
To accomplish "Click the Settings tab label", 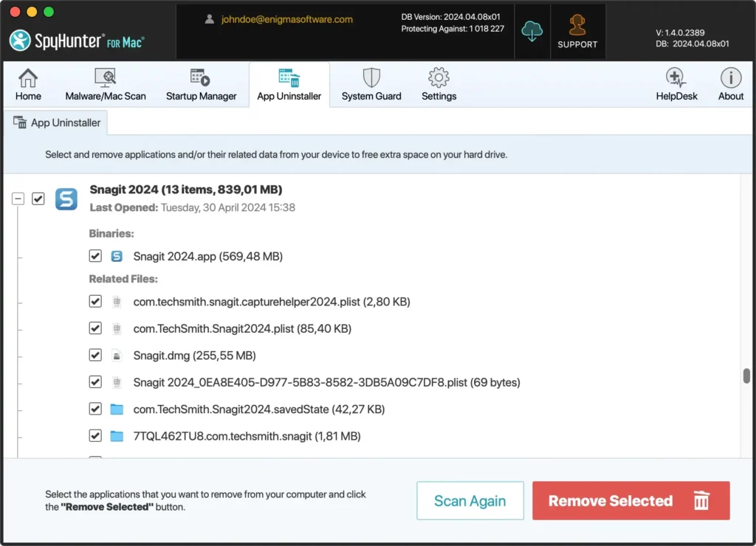I will [439, 96].
